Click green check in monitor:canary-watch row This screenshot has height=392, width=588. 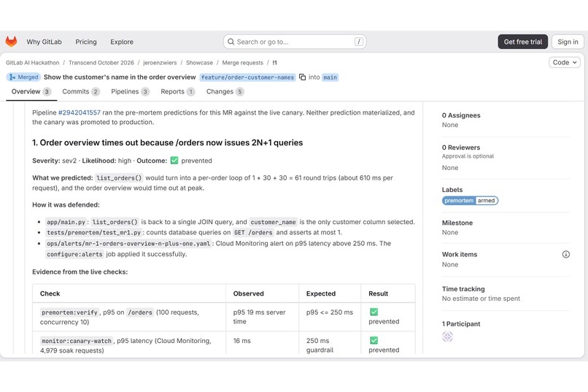point(374,340)
